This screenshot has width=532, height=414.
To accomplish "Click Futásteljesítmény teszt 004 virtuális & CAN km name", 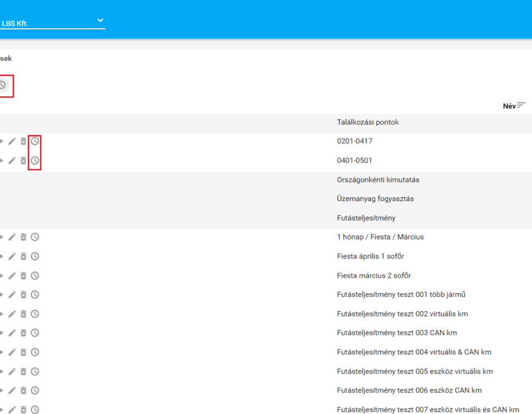I will click(414, 352).
